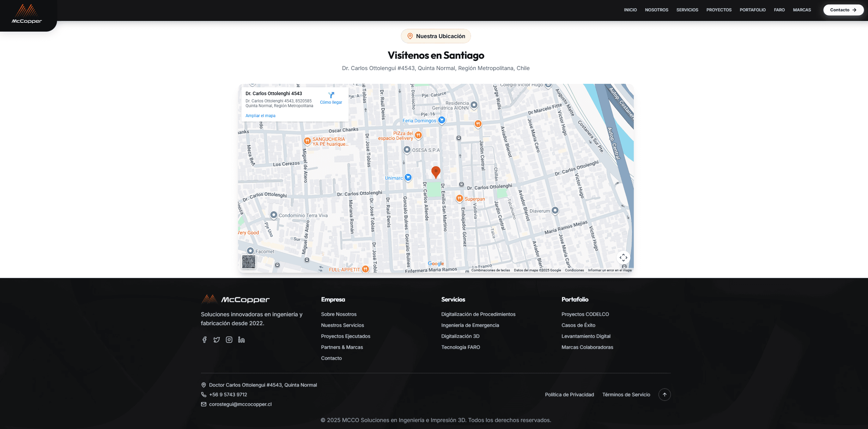Open the Proyectos CODELCO footer link

[585, 314]
